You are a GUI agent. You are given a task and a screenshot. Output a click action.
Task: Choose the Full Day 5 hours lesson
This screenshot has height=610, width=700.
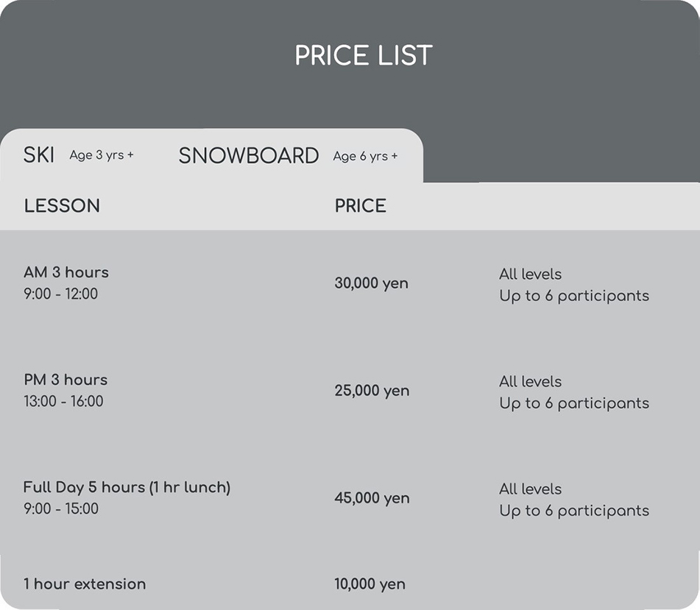pyautogui.click(x=127, y=487)
